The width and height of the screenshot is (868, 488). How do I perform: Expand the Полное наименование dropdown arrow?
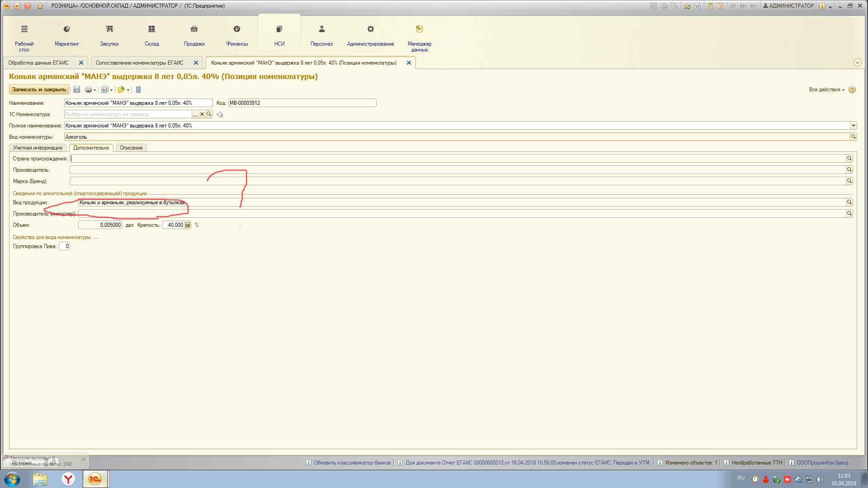tap(854, 126)
